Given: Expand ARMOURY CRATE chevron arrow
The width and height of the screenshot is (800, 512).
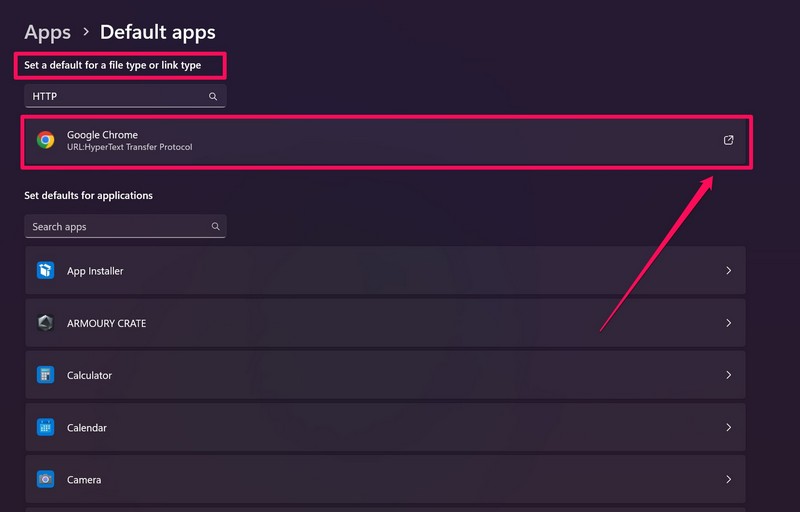Looking at the screenshot, I should point(728,323).
